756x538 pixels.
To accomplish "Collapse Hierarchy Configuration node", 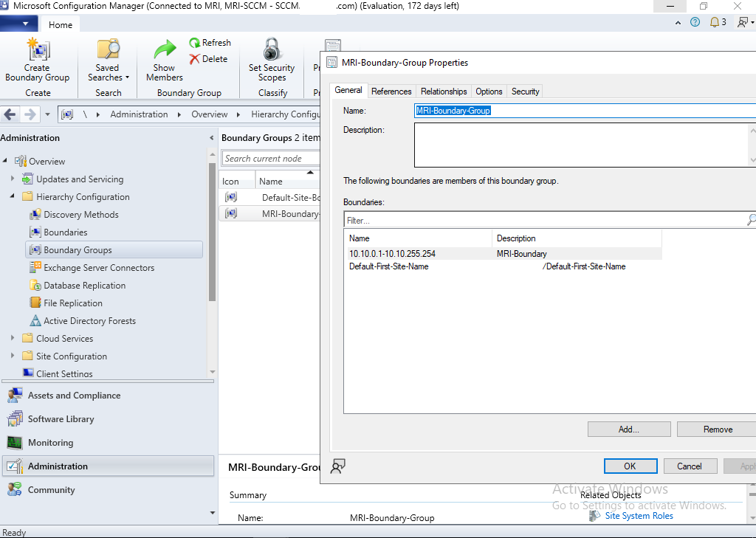I will pos(13,196).
